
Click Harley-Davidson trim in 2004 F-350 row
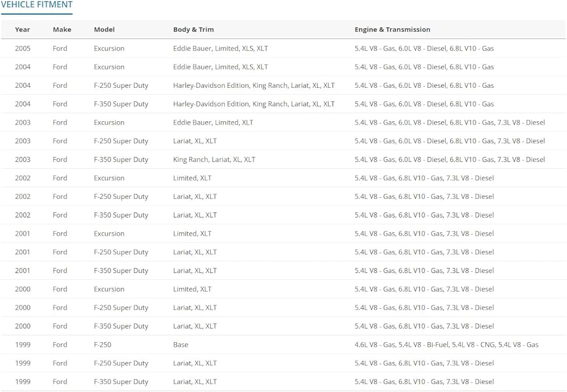click(x=253, y=104)
